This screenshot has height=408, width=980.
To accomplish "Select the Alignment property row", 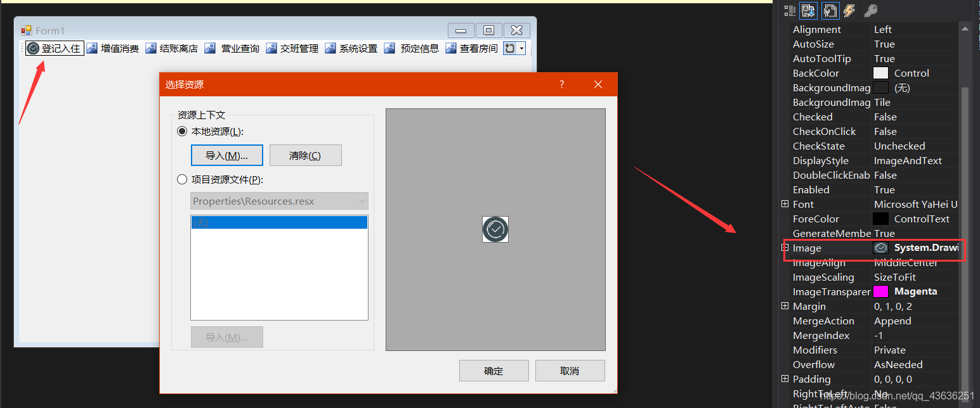I will [875, 29].
